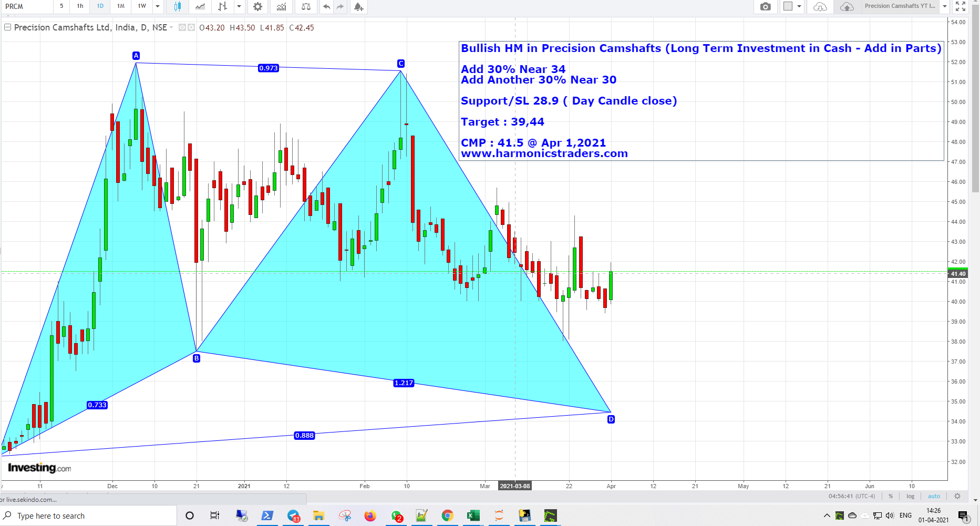The image size is (980, 526).
Task: Enter fullscreen mode with the expand button
Action: (x=961, y=7)
